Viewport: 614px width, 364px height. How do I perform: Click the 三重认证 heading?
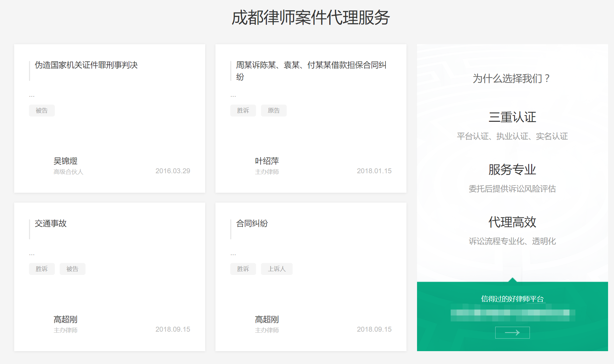512,117
